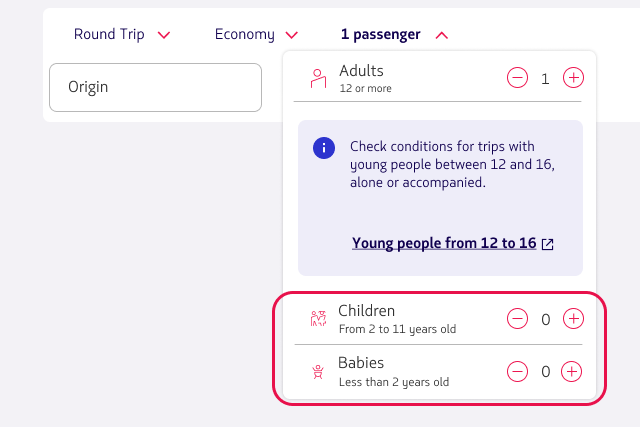
Task: Click the chevron beside Economy
Action: [x=291, y=36]
